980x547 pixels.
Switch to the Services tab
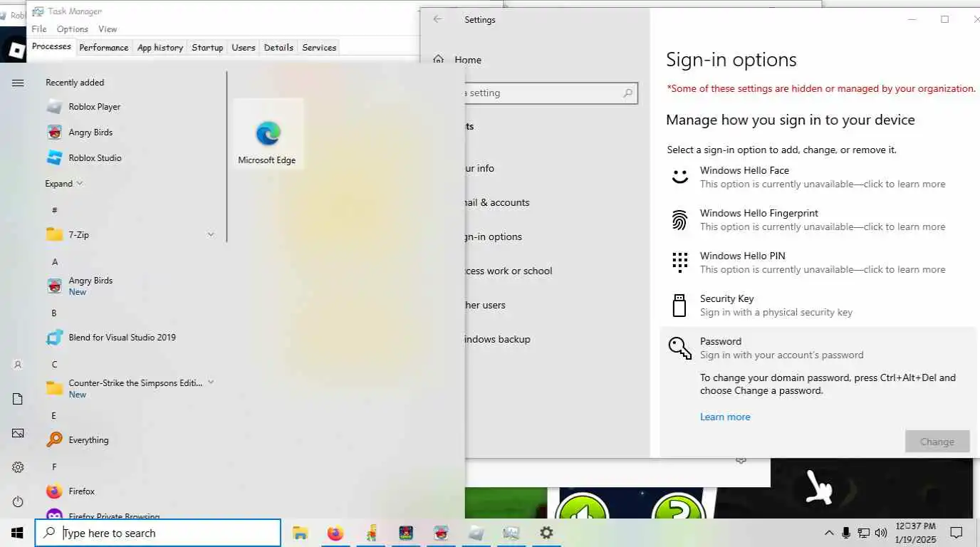(x=319, y=48)
